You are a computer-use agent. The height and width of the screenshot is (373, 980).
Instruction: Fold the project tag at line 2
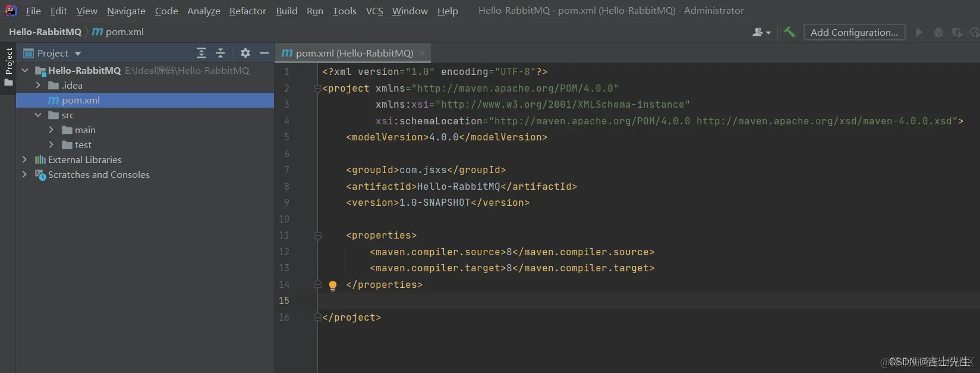click(x=317, y=89)
